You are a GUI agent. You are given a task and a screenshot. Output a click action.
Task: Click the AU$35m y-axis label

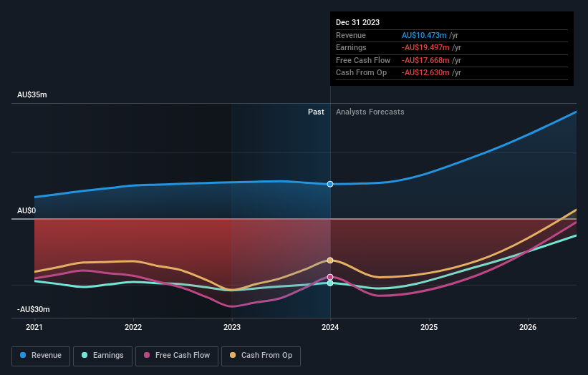pos(32,94)
